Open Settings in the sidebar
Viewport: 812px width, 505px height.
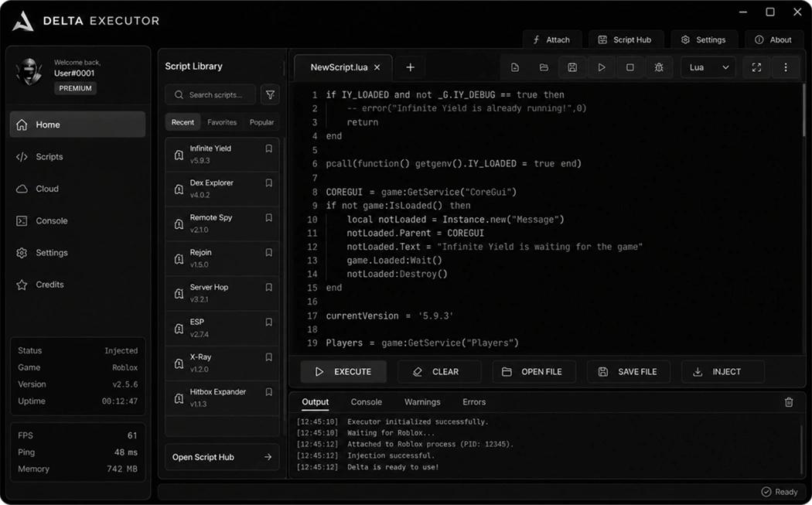pyautogui.click(x=77, y=253)
